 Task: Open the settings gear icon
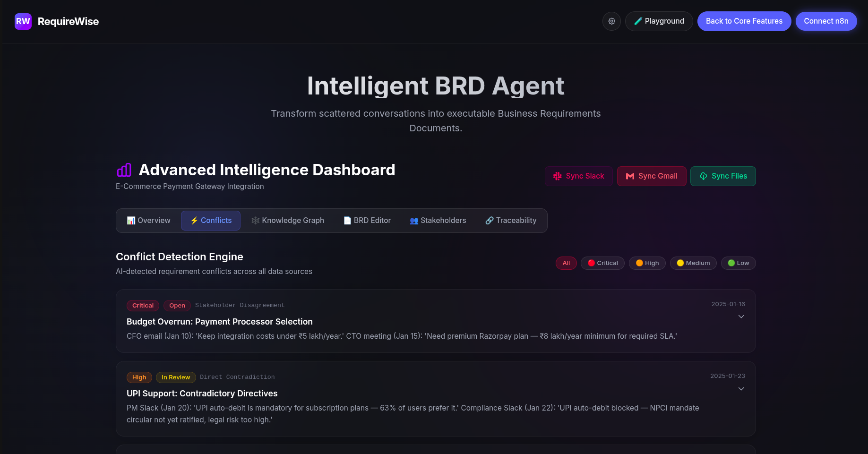point(611,21)
